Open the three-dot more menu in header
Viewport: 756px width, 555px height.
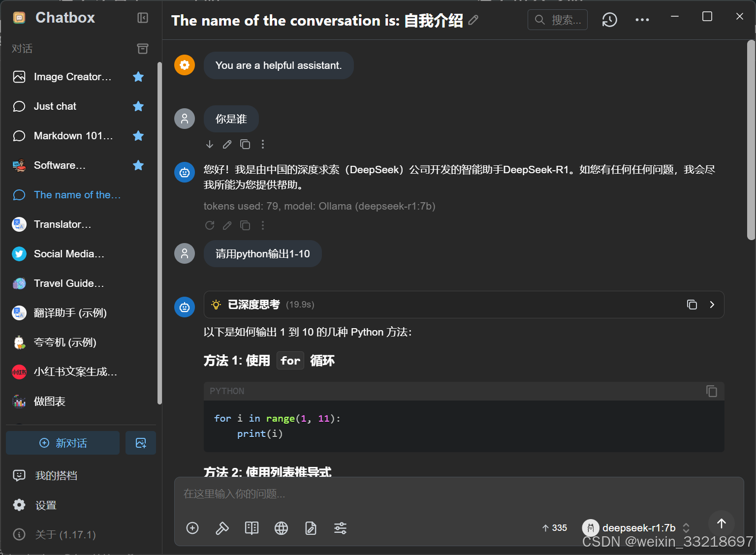pyautogui.click(x=642, y=20)
